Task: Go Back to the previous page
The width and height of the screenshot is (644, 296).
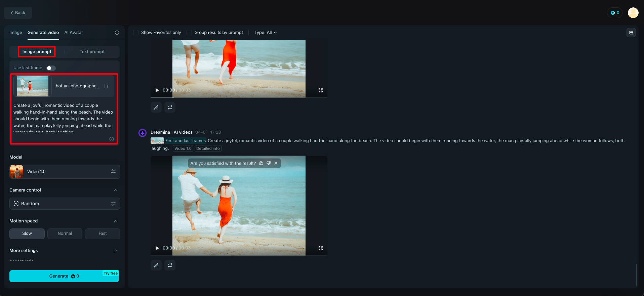Action: point(18,13)
